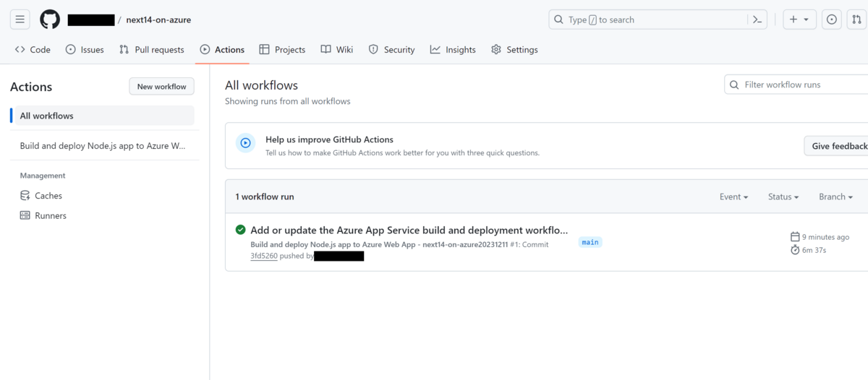
Task: Click the 6m 37s duration text
Action: click(x=814, y=250)
